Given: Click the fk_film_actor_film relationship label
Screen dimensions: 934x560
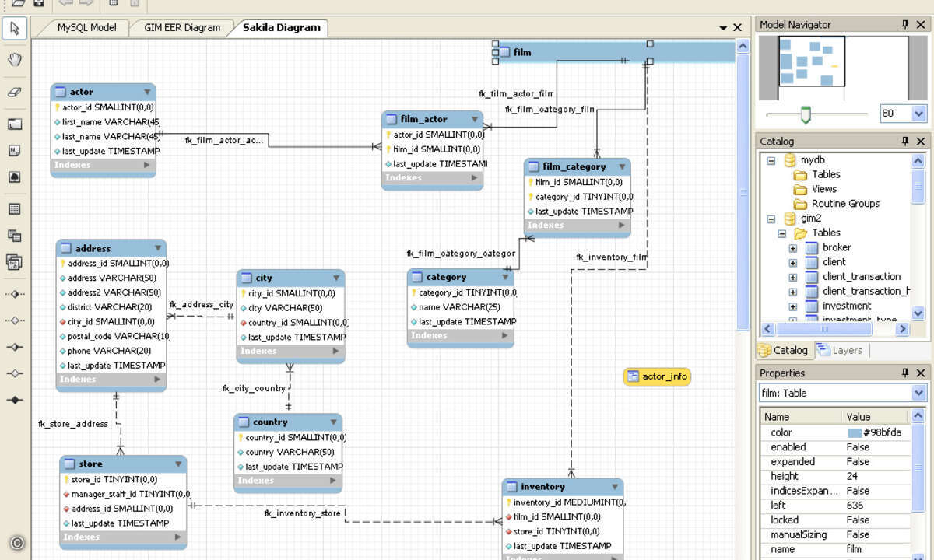Looking at the screenshot, I should pyautogui.click(x=516, y=93).
